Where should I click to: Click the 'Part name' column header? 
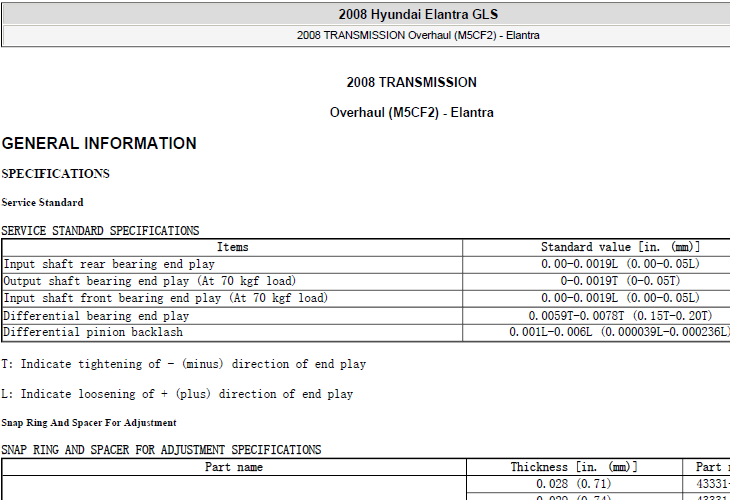pyautogui.click(x=234, y=467)
